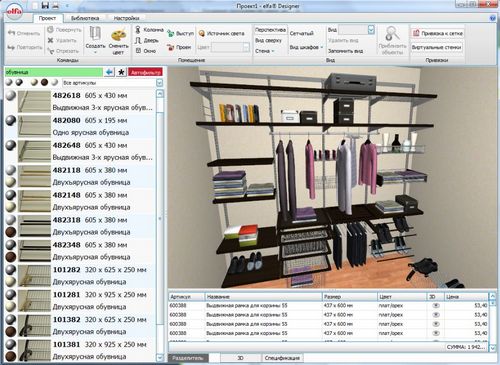Click the Приблизить объекты magnifier icon

pos(392,34)
